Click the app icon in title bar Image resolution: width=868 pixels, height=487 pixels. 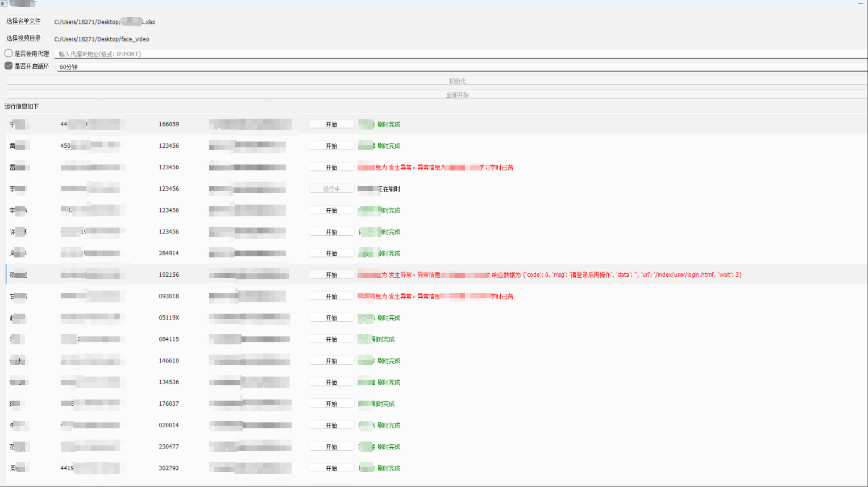click(4, 3)
